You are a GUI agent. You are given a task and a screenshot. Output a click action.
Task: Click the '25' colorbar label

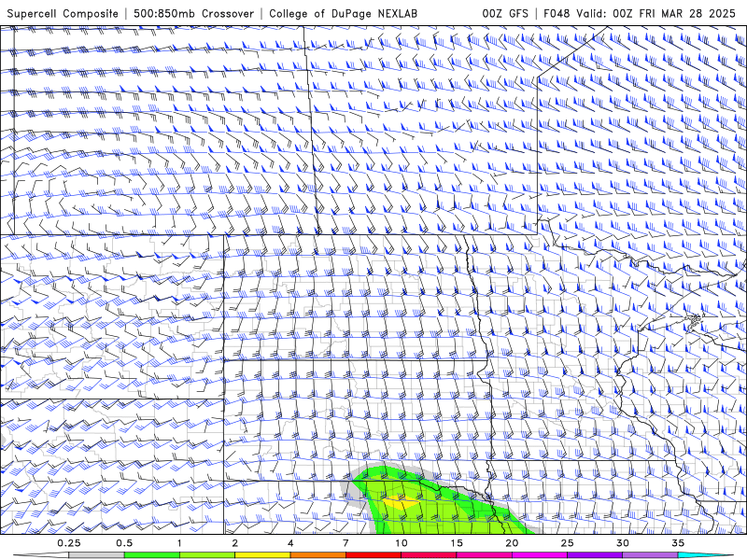point(567,543)
